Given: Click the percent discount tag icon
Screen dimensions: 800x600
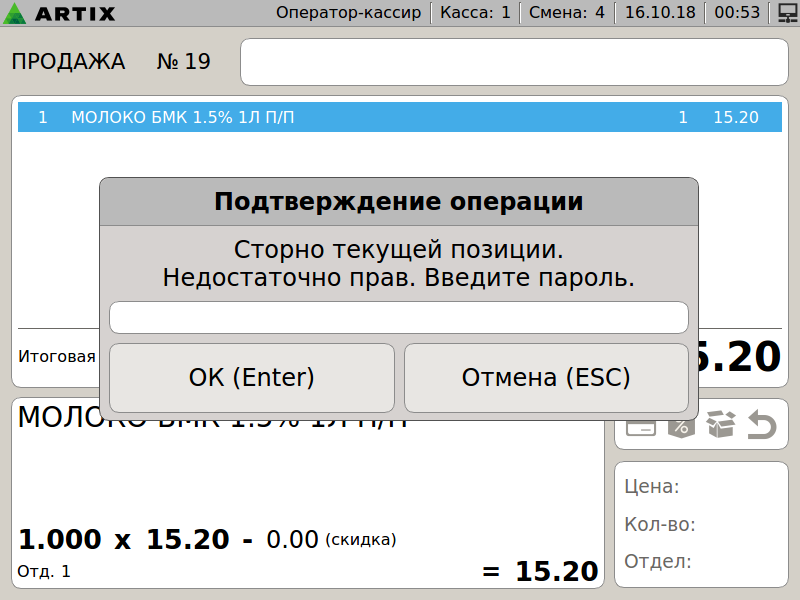Looking at the screenshot, I should (680, 426).
